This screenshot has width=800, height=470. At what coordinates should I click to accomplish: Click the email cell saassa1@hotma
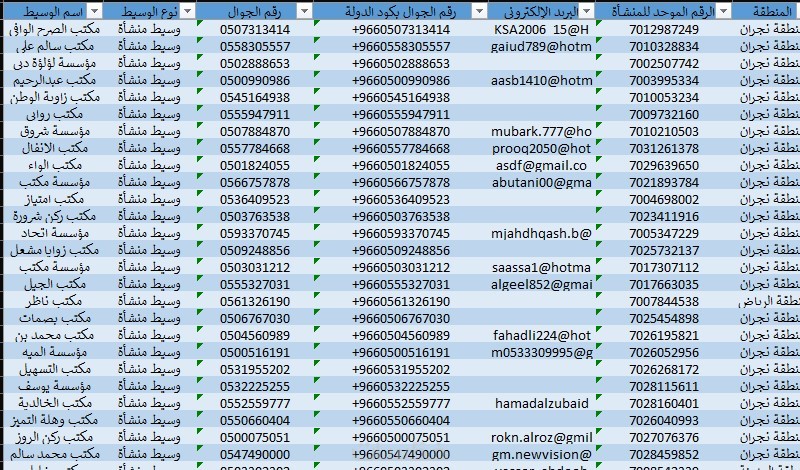click(541, 267)
